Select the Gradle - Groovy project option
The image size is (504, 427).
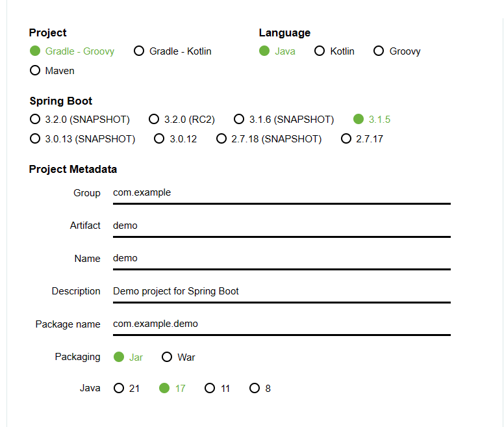[35, 51]
